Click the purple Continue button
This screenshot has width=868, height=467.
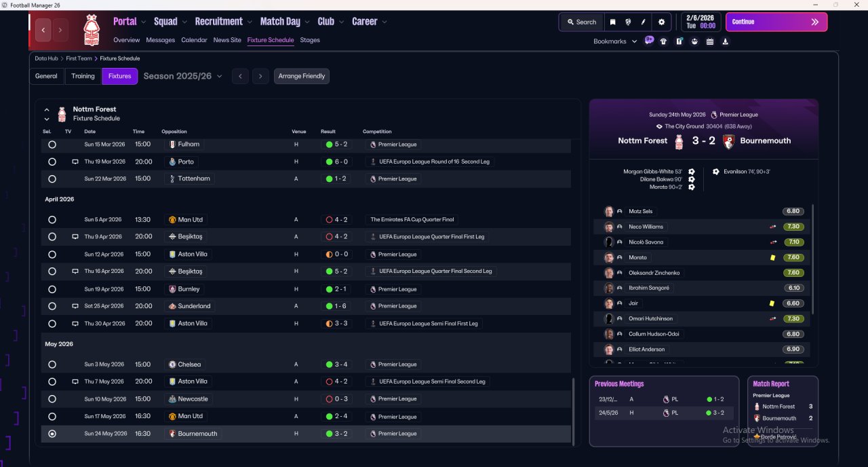point(776,22)
